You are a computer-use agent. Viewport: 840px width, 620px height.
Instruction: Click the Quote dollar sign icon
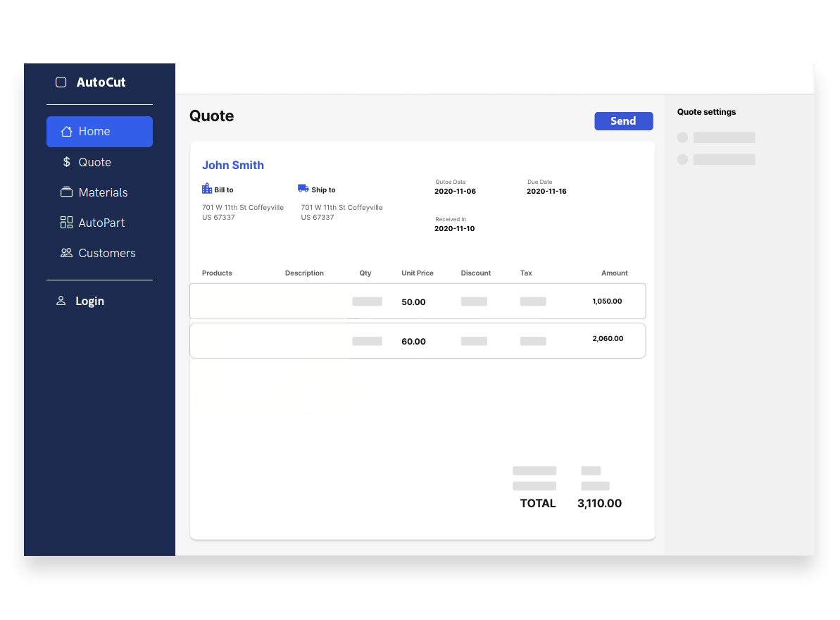point(66,162)
